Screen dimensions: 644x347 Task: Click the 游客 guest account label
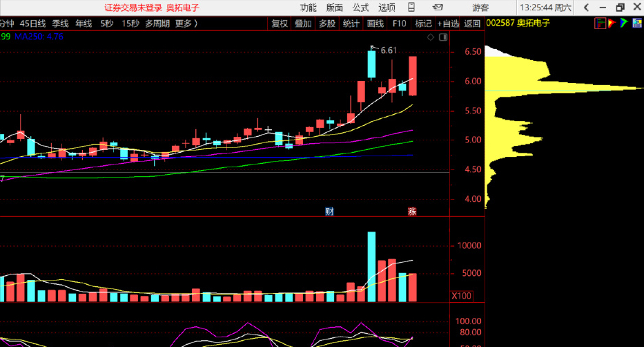[x=480, y=8]
